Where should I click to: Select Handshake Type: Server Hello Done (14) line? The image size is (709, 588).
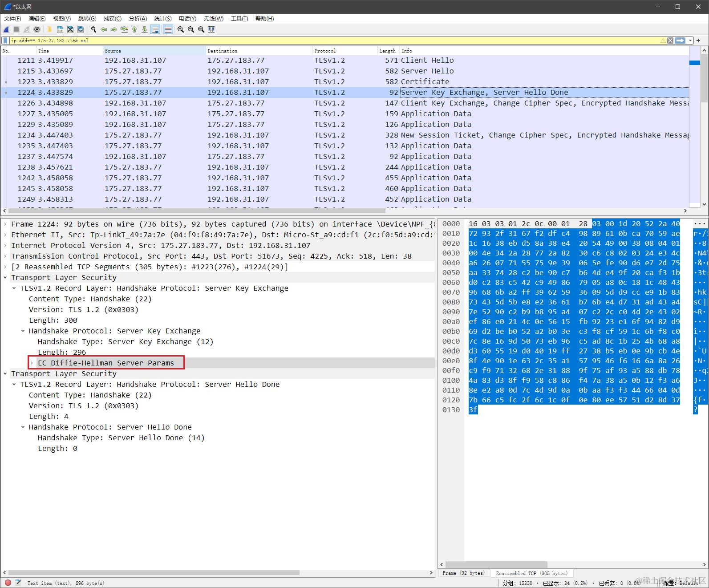(121, 438)
